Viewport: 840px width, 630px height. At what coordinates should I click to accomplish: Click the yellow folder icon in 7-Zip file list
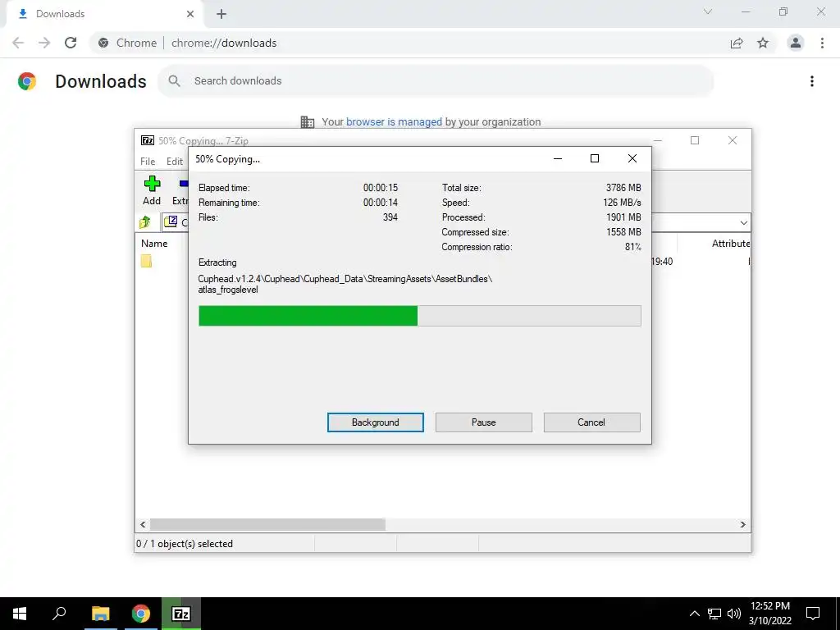point(146,261)
